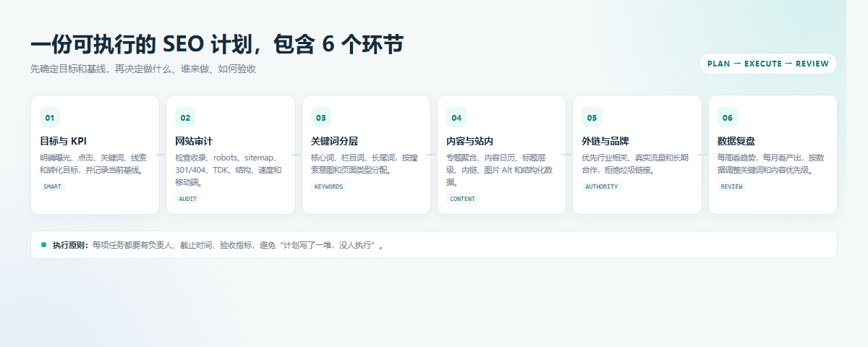Click the 03 step number badge

pyautogui.click(x=320, y=117)
